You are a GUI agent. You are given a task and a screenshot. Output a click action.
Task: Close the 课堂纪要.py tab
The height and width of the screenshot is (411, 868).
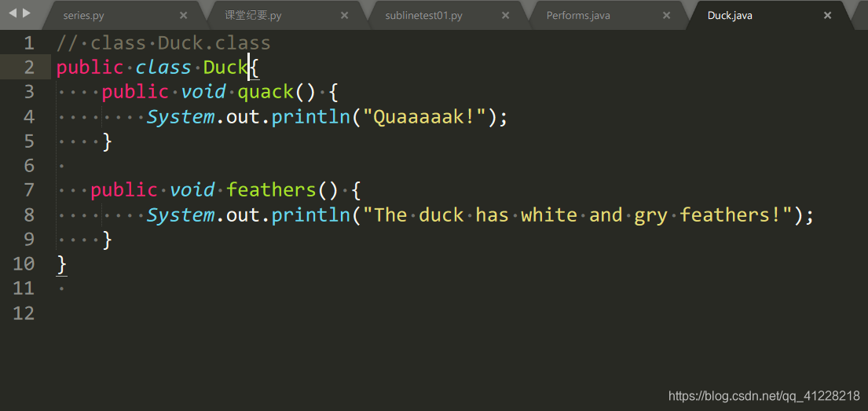[x=344, y=16]
